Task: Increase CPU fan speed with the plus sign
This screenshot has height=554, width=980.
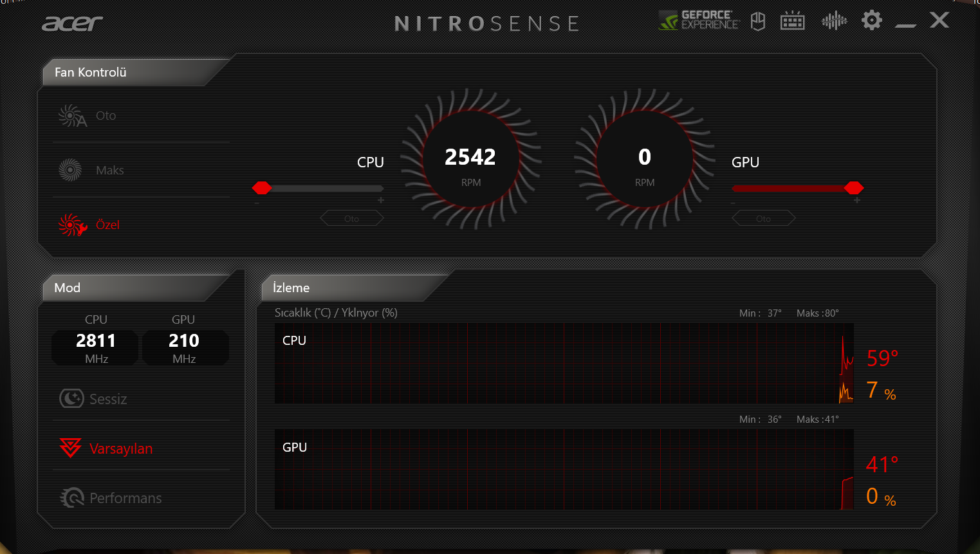Action: 381,201
